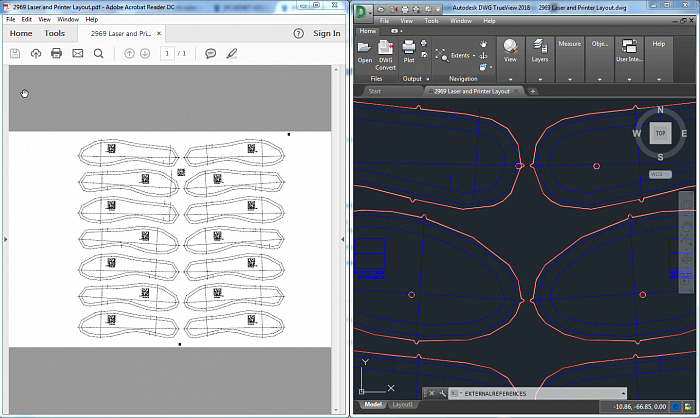The height and width of the screenshot is (418, 700).
Task: Switch to the Layout1 tab
Action: pos(402,405)
